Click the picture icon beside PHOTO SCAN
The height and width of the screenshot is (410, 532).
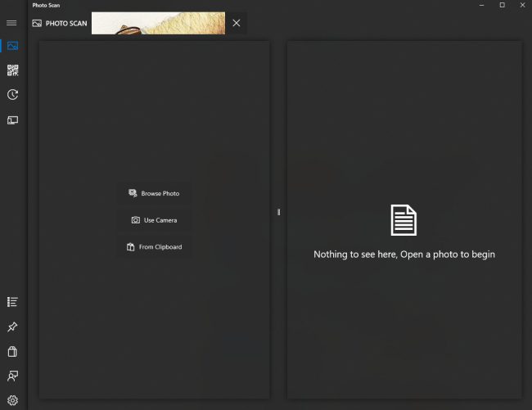pos(37,23)
